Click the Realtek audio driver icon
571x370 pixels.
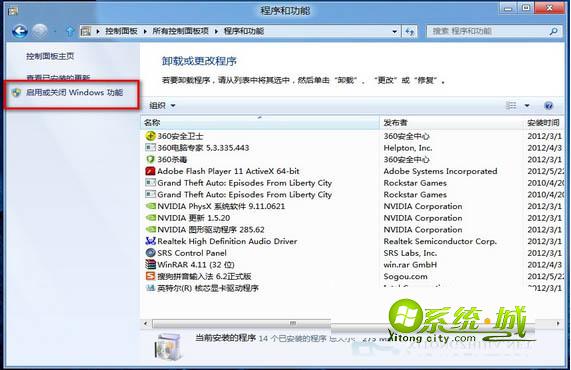click(x=150, y=241)
